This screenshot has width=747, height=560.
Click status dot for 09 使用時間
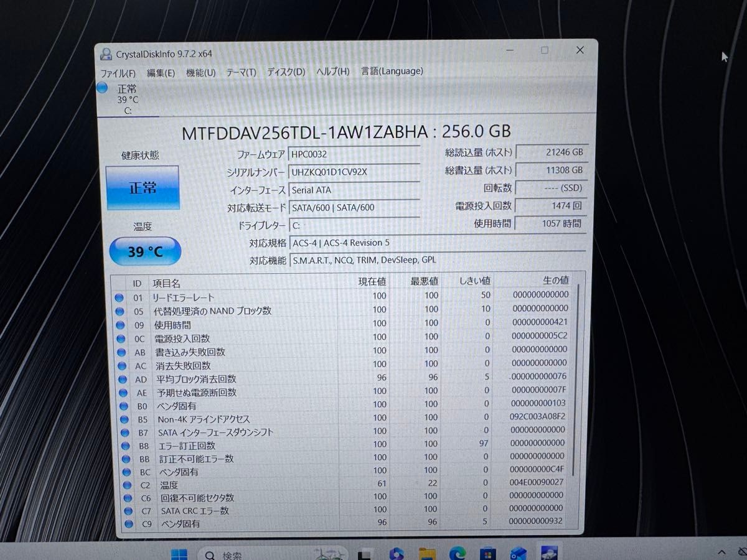tap(120, 325)
